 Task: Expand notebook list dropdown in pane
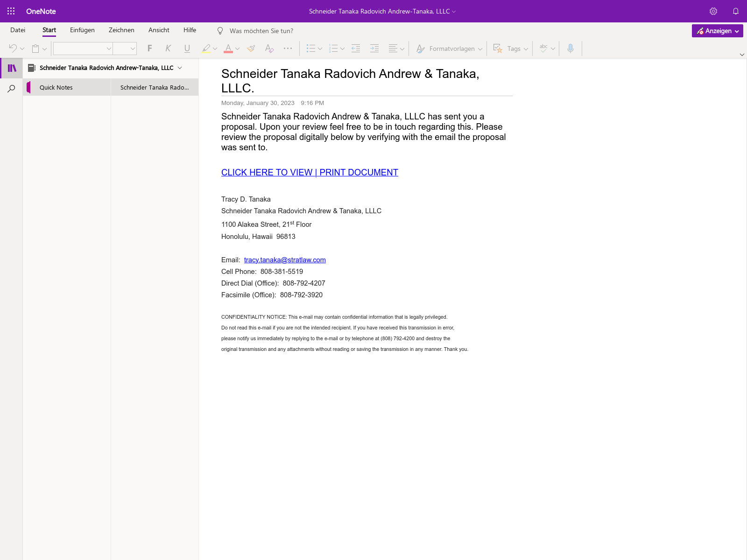click(180, 68)
